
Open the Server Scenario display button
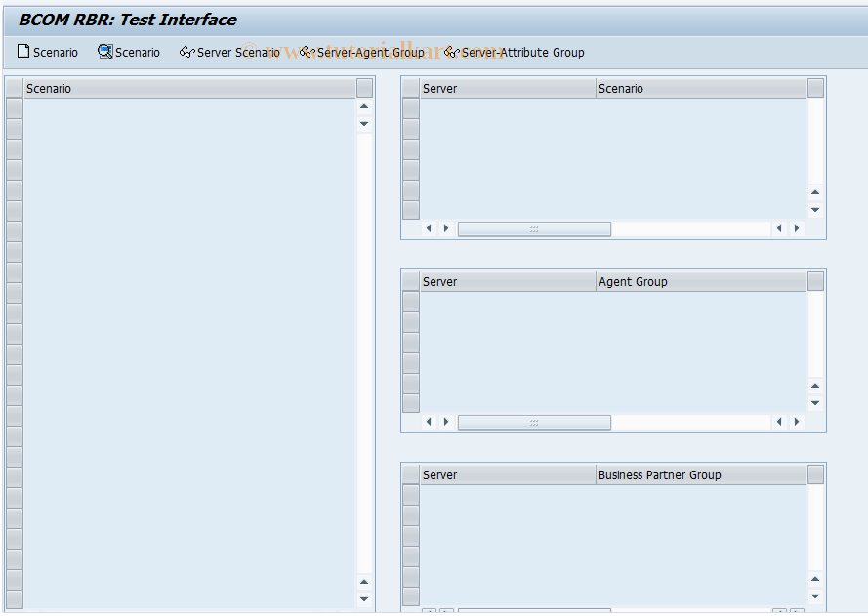pos(229,52)
